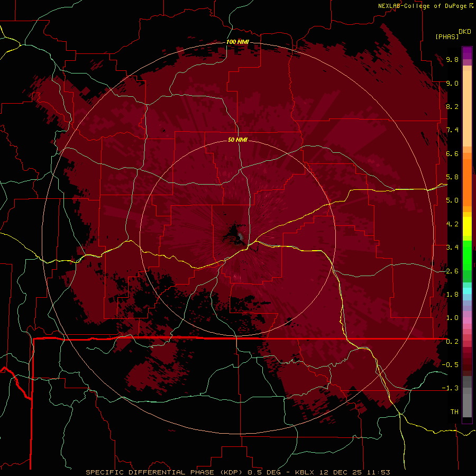Click the 100 NMI range ring label
Image resolution: width=476 pixels, height=476 pixels.
[x=237, y=42]
